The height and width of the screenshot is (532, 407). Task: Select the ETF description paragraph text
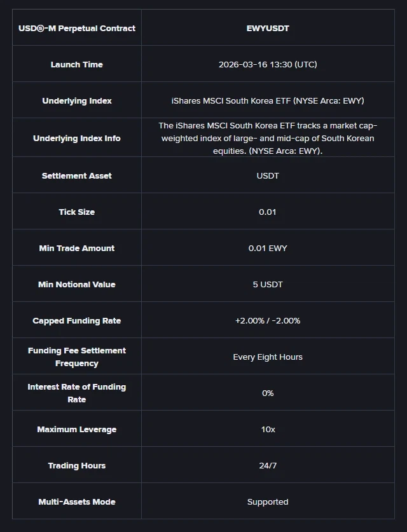pyautogui.click(x=268, y=138)
